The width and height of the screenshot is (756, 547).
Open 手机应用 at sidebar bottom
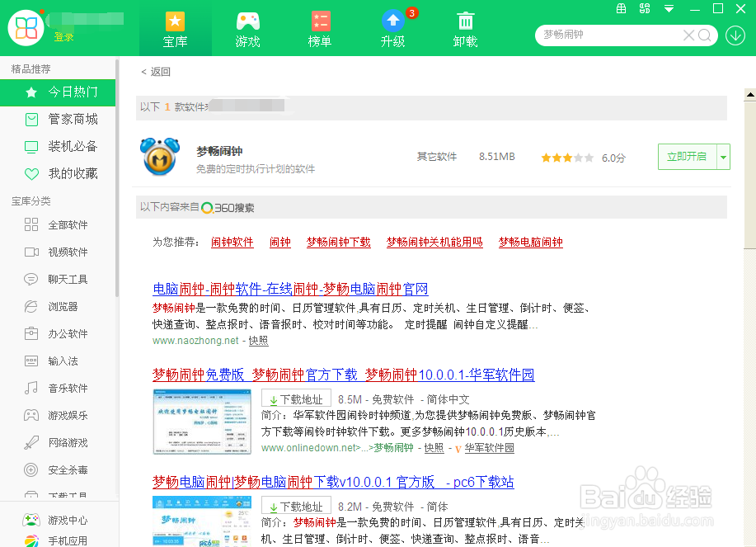tap(55, 540)
